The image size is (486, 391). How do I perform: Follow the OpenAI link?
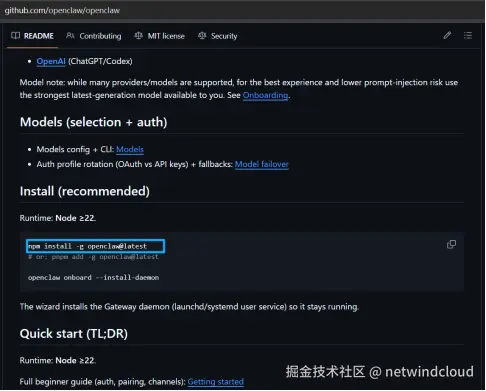(x=51, y=61)
